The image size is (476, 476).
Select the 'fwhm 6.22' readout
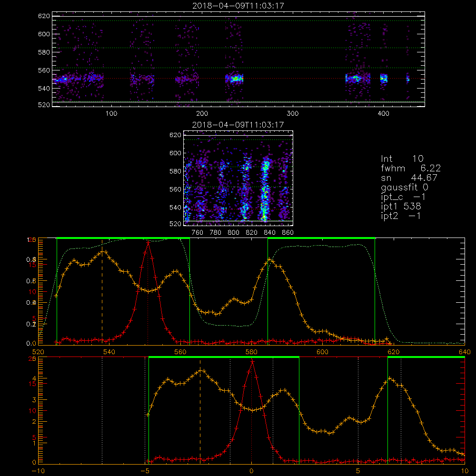(411, 168)
